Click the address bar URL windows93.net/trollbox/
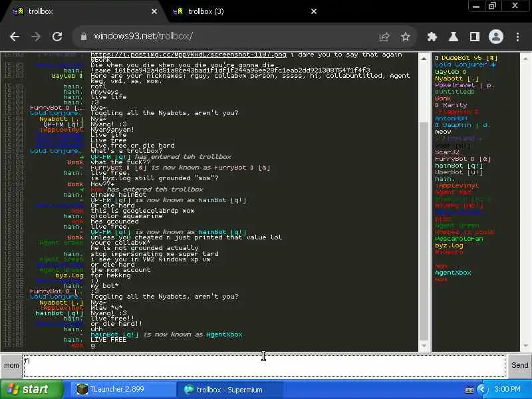Image resolution: width=532 pixels, height=399 pixels. 143,37
